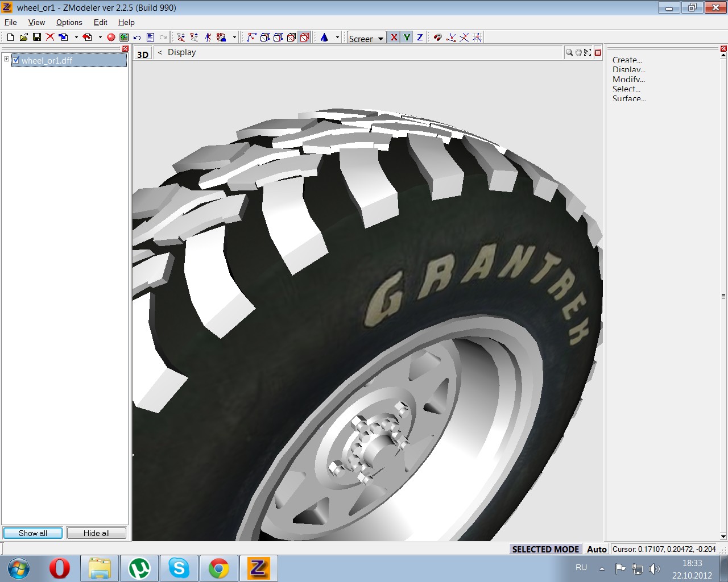The width and height of the screenshot is (728, 582).
Task: Switch to vertices editing level
Action: point(251,38)
